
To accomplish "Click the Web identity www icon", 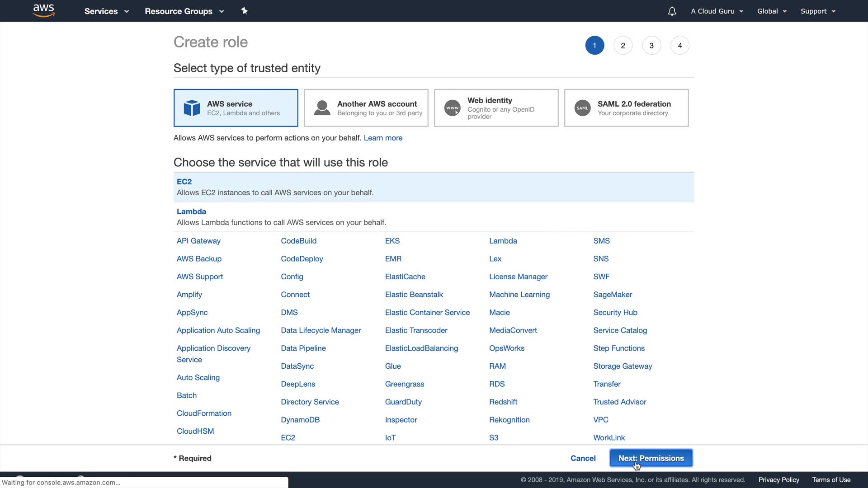I will [x=452, y=108].
